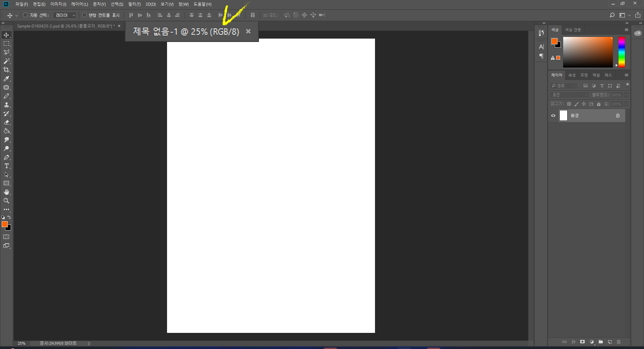Select the Move tool
644x349 pixels.
click(x=6, y=35)
